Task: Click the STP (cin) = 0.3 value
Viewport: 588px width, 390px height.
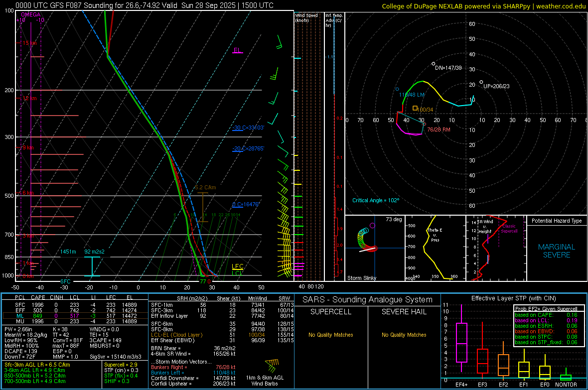Action: pyautogui.click(x=121, y=370)
